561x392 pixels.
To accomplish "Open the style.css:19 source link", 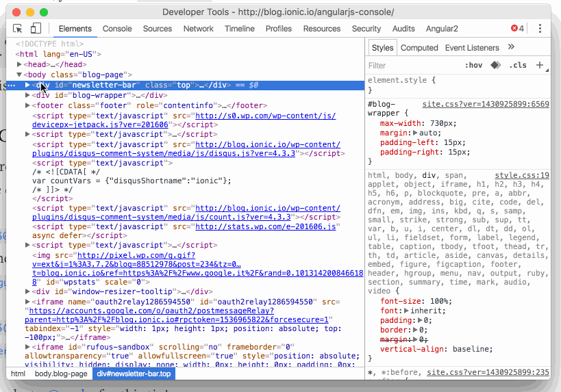I will [x=522, y=175].
